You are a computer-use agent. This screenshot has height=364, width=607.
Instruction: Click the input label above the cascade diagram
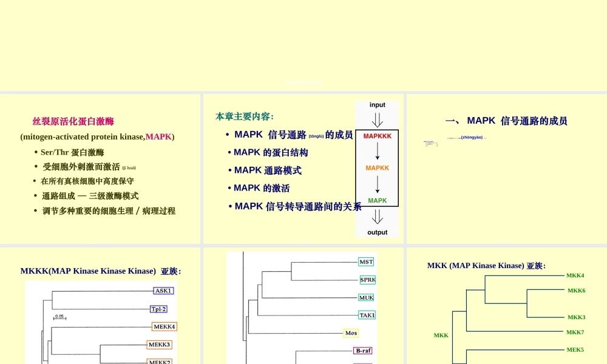pos(377,104)
